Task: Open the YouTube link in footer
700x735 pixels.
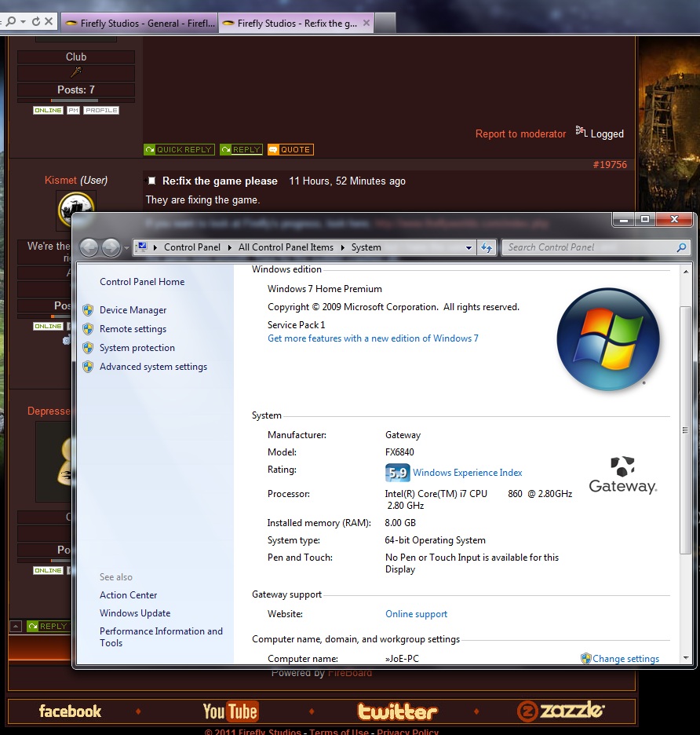Action: click(230, 711)
